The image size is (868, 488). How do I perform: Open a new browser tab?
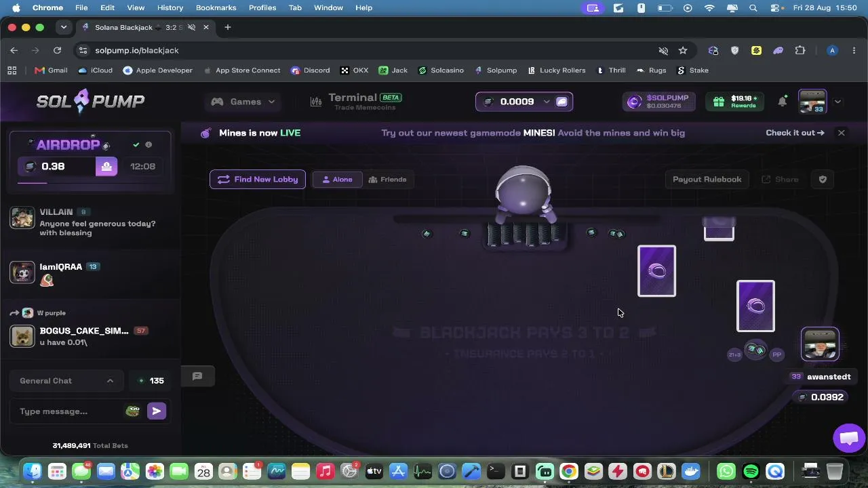pyautogui.click(x=228, y=27)
